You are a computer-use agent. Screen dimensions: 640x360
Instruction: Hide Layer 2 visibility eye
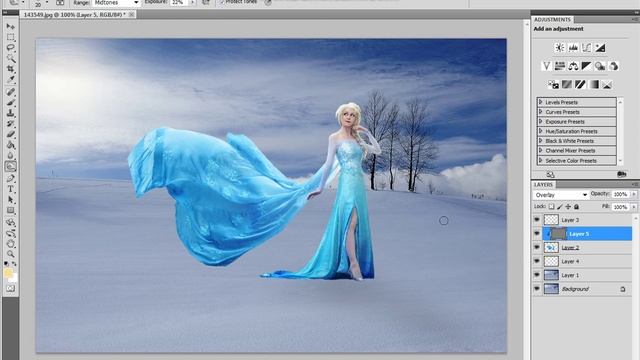537,247
